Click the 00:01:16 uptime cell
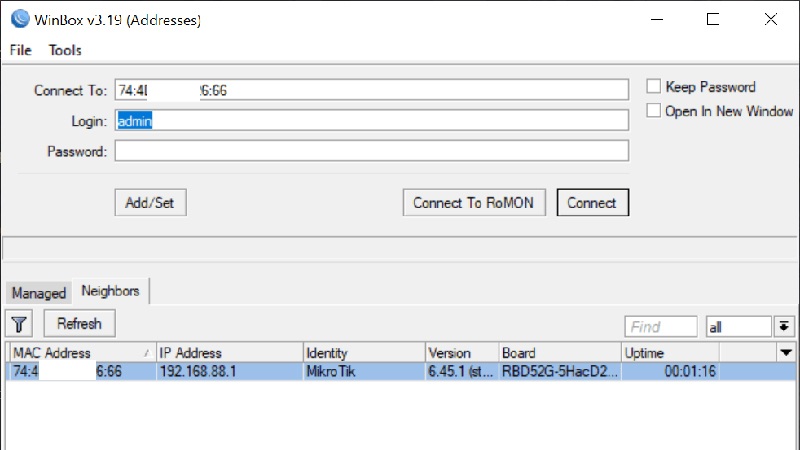 (670, 371)
